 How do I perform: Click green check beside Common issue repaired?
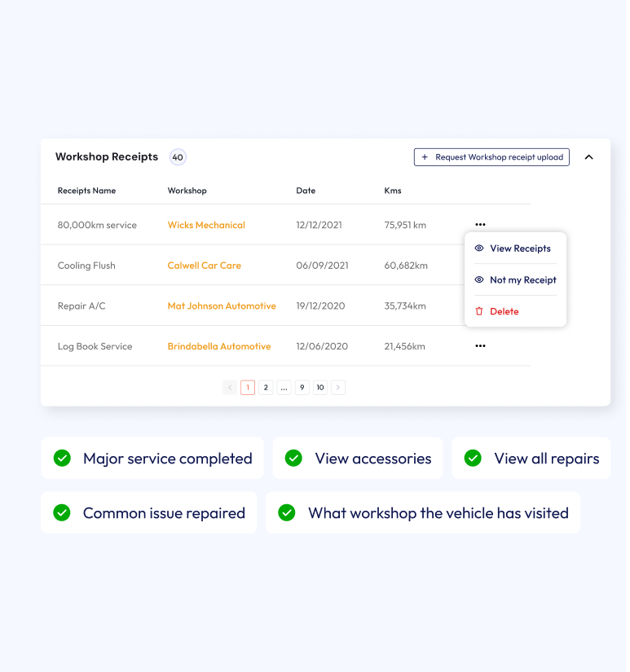(x=62, y=513)
